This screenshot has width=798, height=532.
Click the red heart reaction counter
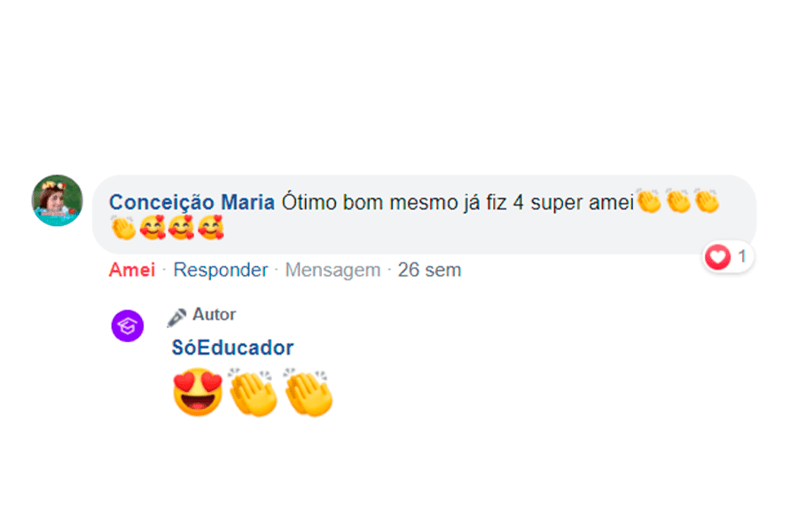[x=727, y=258]
